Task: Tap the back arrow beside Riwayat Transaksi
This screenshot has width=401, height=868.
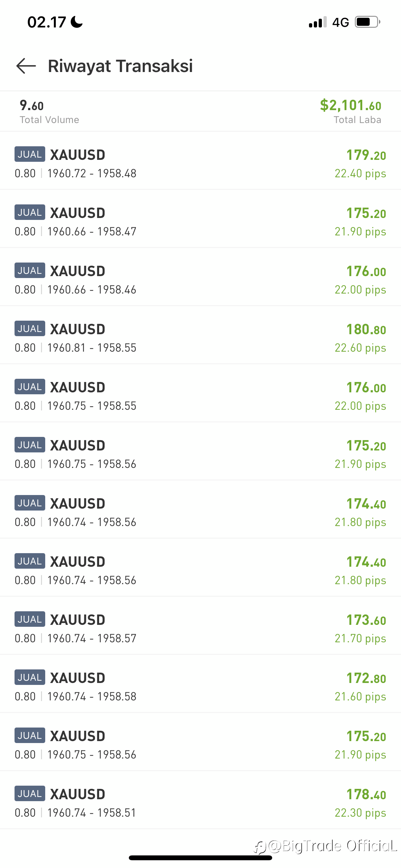Action: 26,66
